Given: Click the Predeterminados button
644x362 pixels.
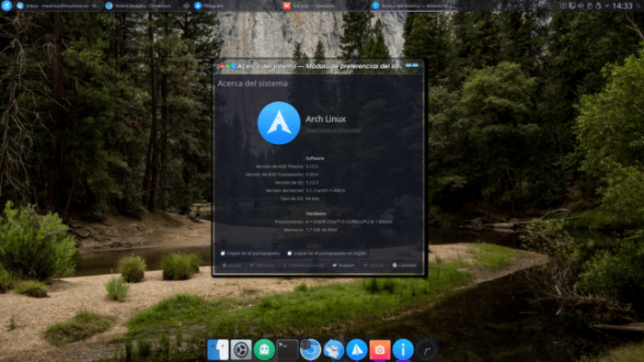Looking at the screenshot, I should [304, 266].
